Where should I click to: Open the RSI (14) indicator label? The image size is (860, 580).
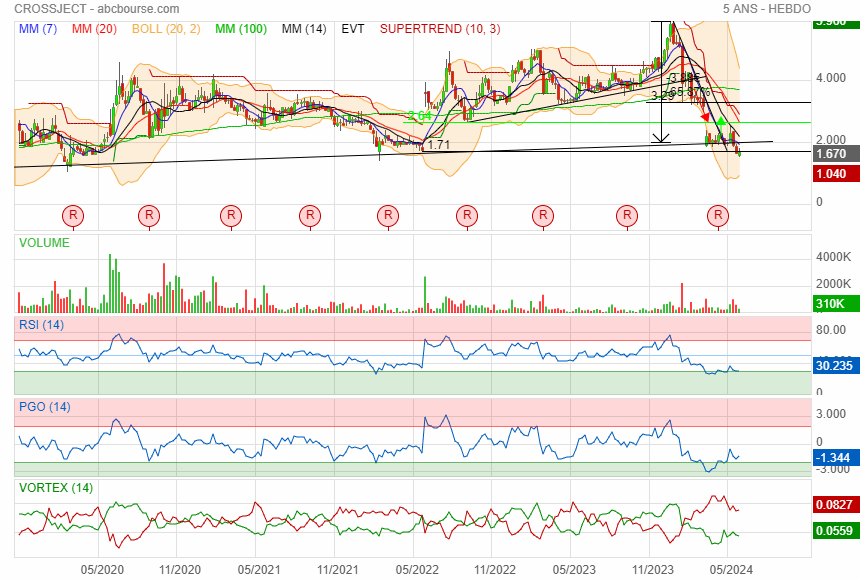(41, 325)
